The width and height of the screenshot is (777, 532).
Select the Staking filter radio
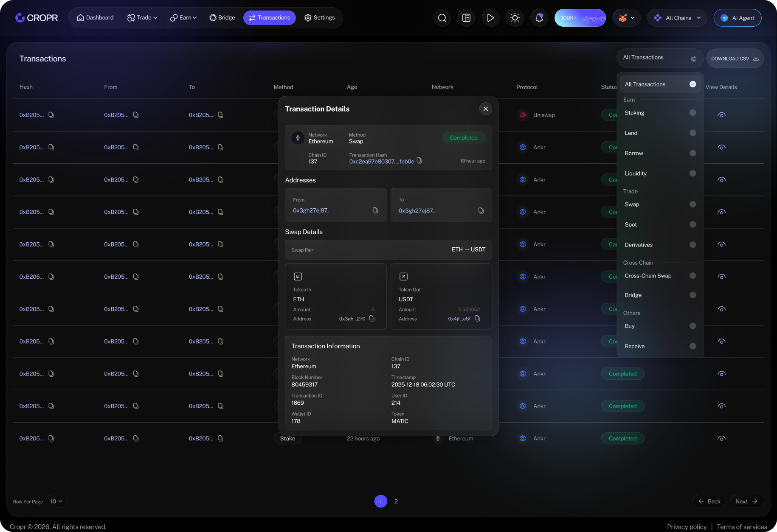point(693,113)
